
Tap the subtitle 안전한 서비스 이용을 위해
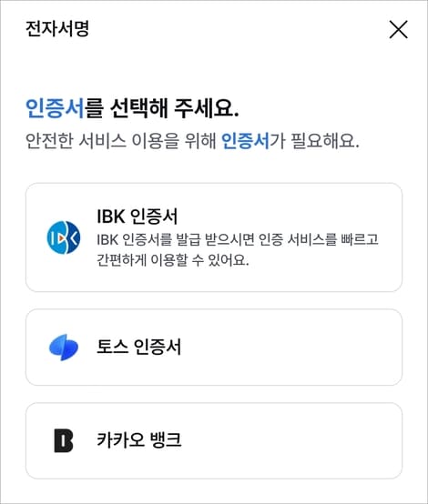tap(121, 141)
